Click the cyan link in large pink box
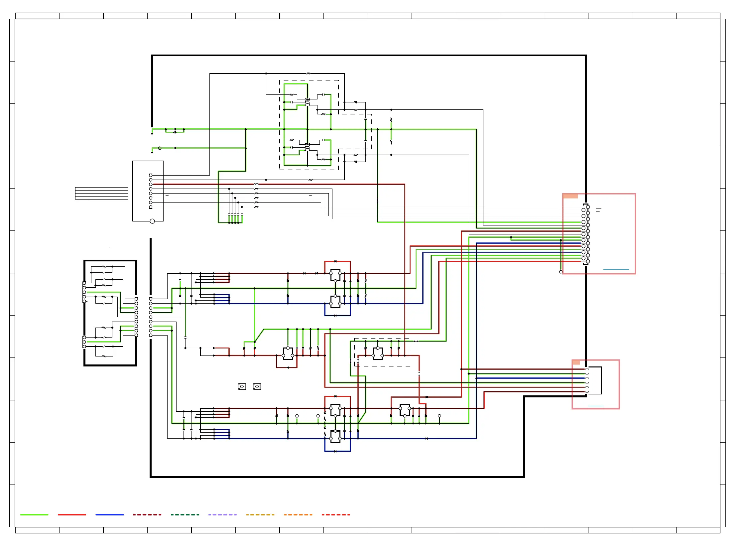The width and height of the screenshot is (754, 560). 616,269
